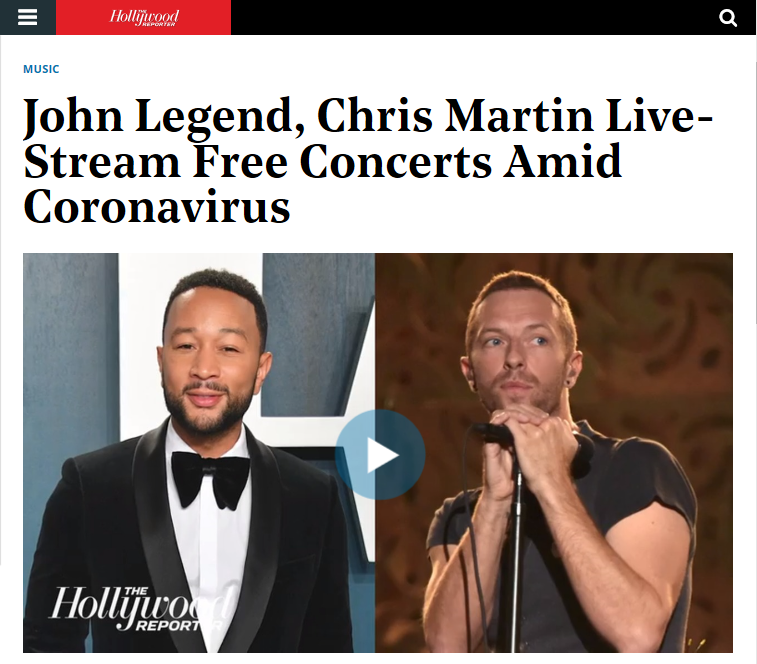Open the MUSIC category link
757x664 pixels.
(41, 69)
